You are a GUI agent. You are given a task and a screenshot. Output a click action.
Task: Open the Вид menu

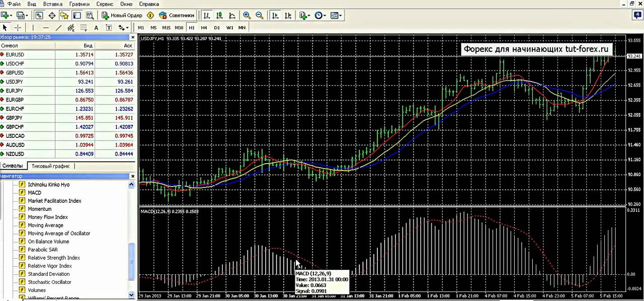point(32,4)
